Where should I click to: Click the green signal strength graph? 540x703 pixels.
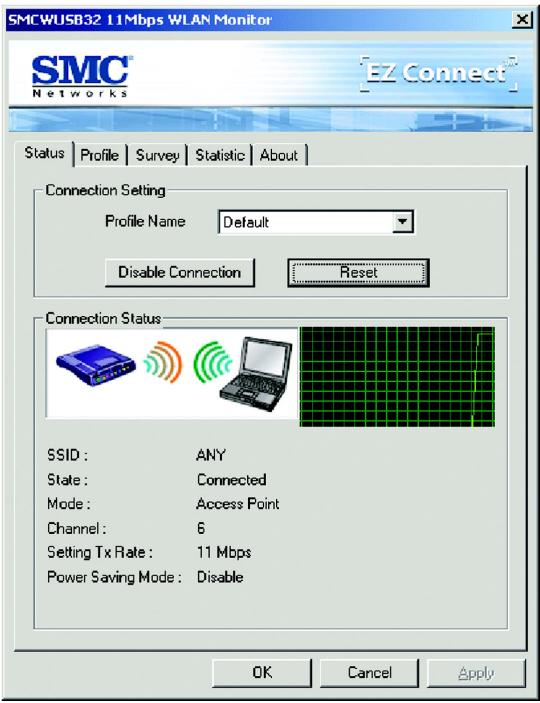(397, 377)
